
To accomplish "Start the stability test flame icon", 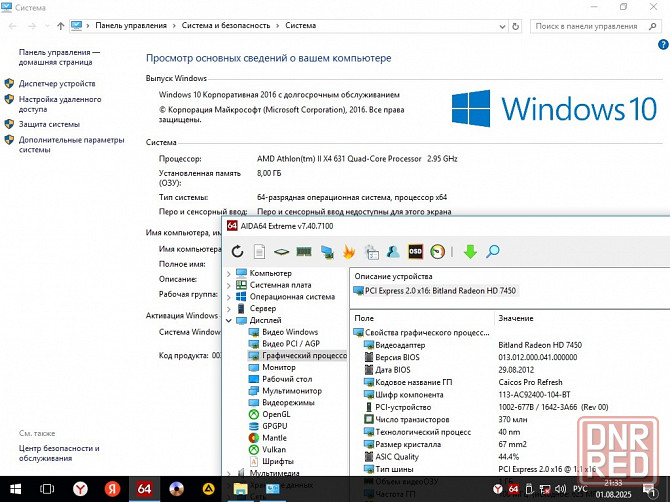I will click(349, 251).
